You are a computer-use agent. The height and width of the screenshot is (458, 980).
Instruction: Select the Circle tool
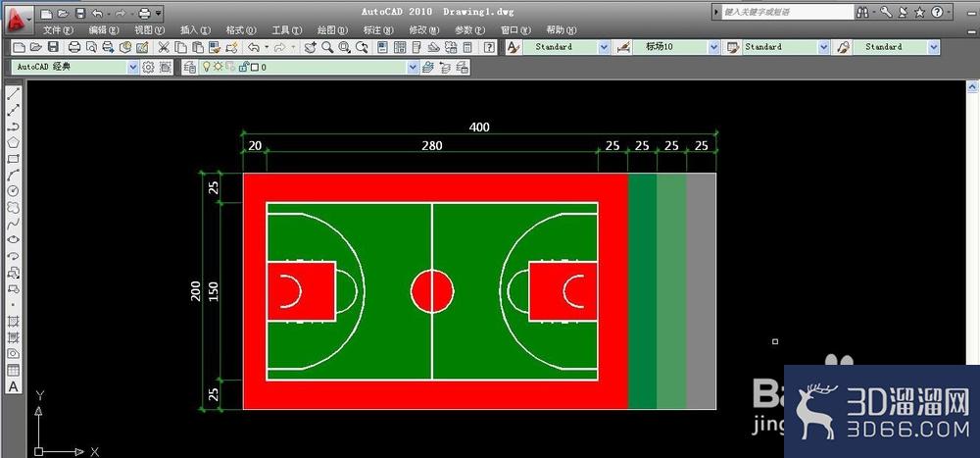coord(13,191)
